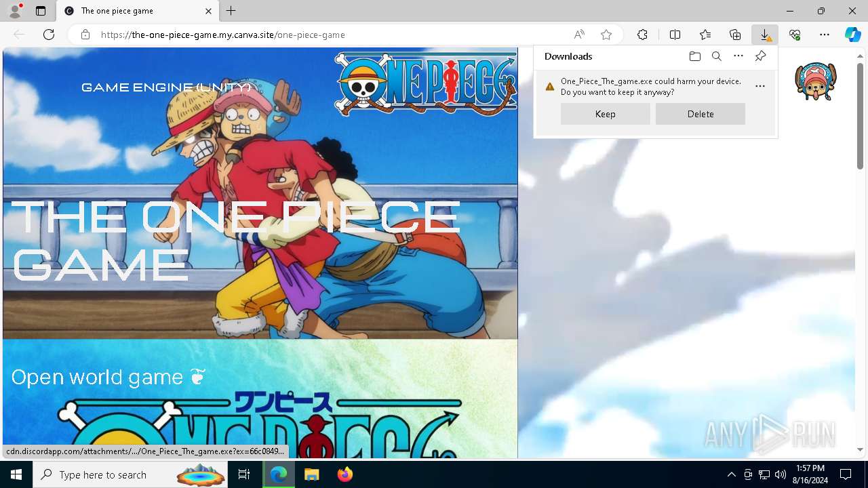Open the downloads folder icon
This screenshot has height=488, width=868.
point(694,56)
